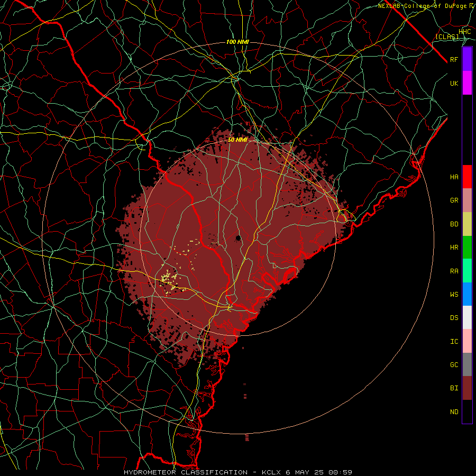Click the HA red legend swatch

(x=467, y=177)
